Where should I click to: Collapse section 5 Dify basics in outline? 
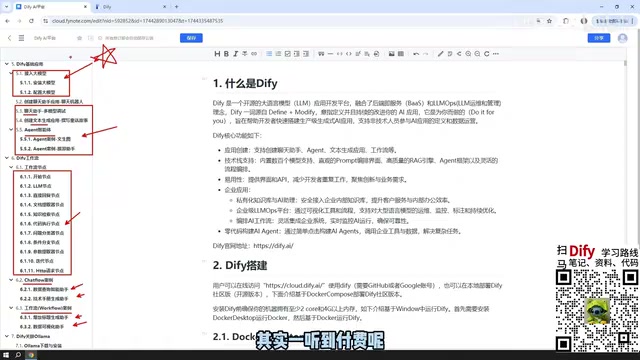7,64
